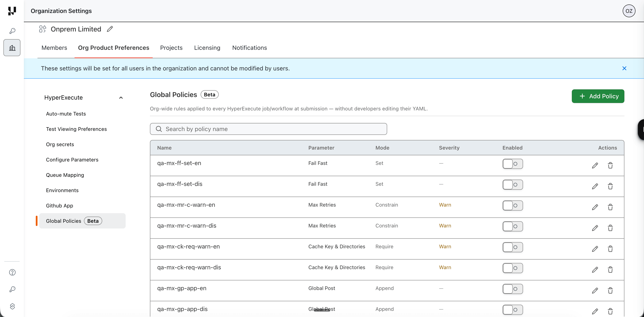
Task: Open the help question mark icon
Action: (12, 272)
